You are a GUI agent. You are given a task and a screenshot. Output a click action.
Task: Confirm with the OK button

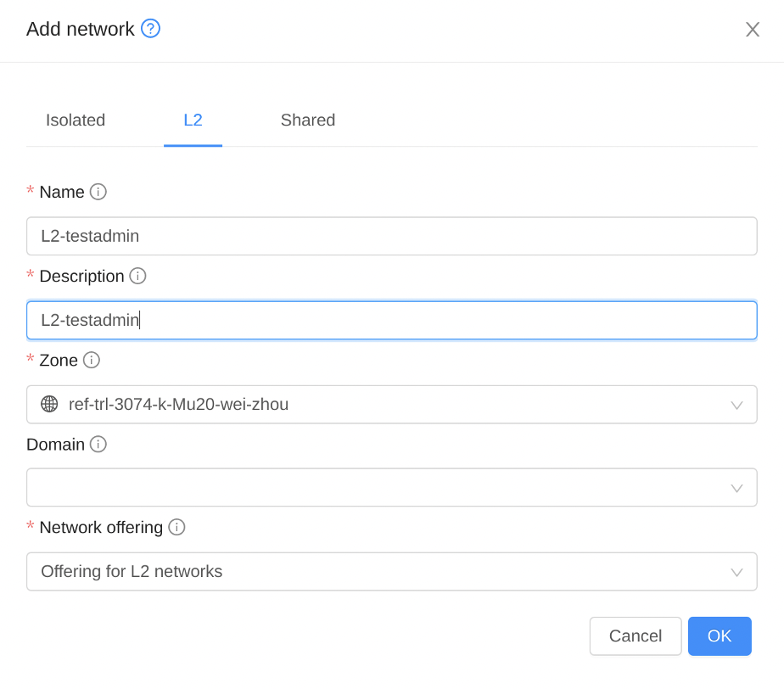(x=720, y=636)
